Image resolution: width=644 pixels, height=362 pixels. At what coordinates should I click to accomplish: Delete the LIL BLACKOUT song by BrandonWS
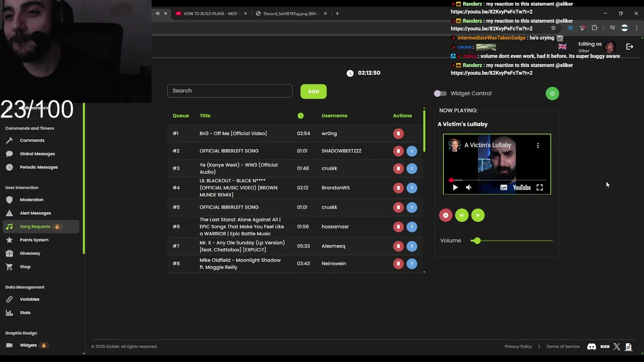pos(398,188)
